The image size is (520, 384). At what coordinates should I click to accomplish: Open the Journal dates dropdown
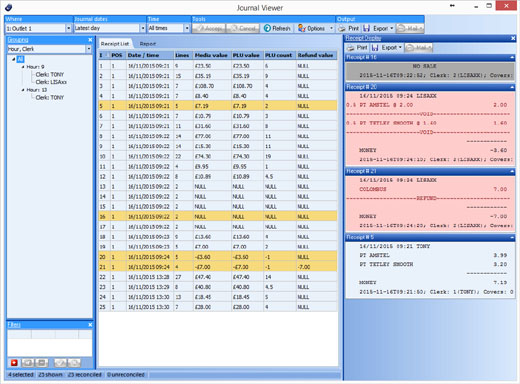coord(143,28)
